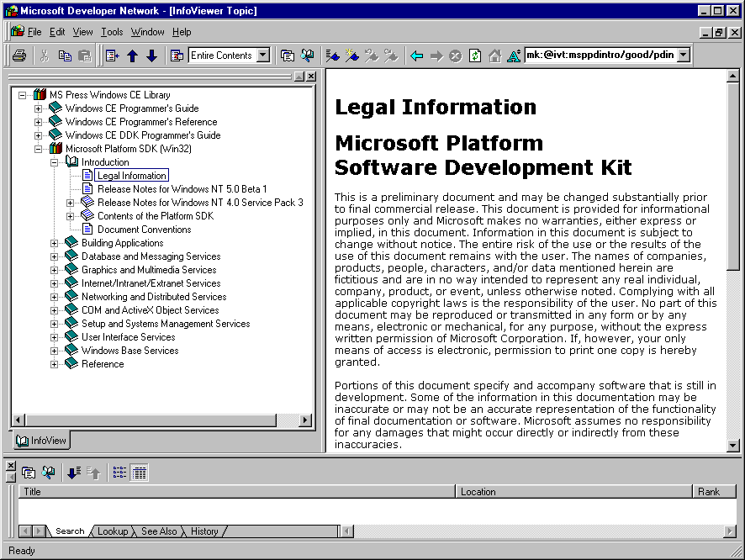
Task: Click the Copy icon in the toolbar
Action: pyautogui.click(x=65, y=55)
